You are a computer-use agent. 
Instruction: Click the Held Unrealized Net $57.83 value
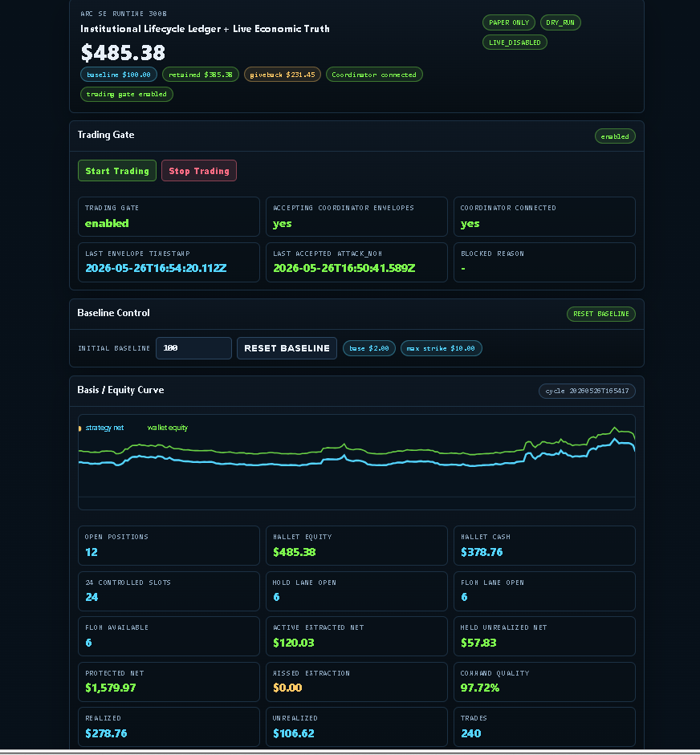point(478,643)
